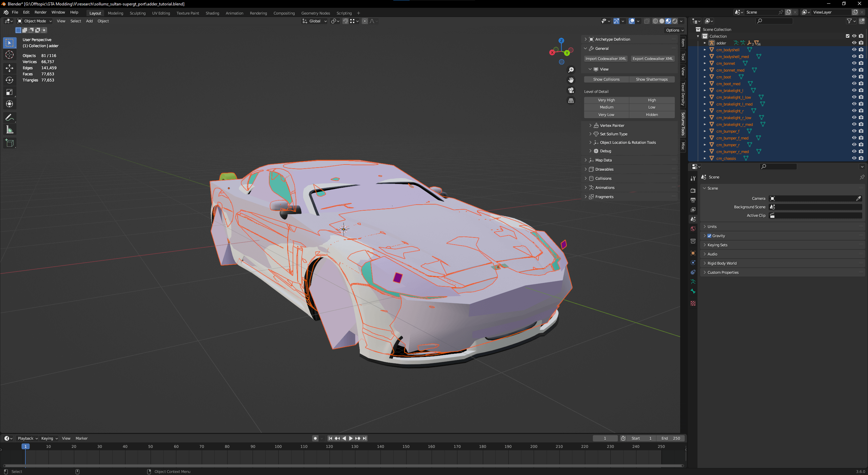Toggle the Gravity checkbox
This screenshot has height=475, width=868.
coord(709,236)
